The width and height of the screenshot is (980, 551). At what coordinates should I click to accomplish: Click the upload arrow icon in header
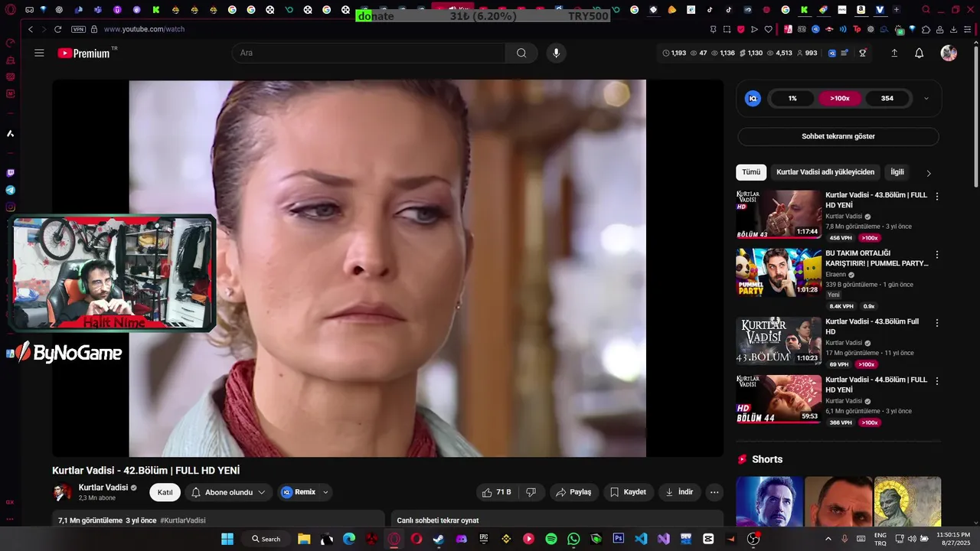point(894,53)
